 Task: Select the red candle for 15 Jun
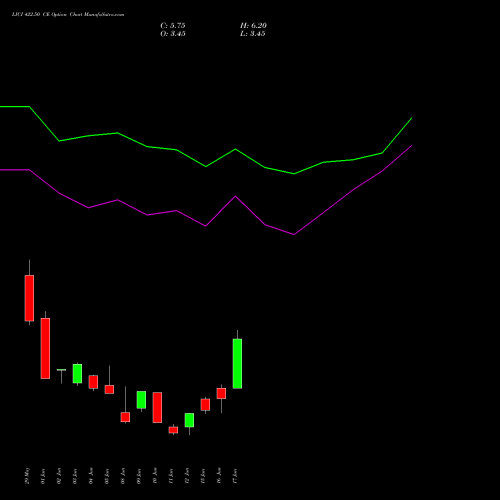[x=205, y=405]
